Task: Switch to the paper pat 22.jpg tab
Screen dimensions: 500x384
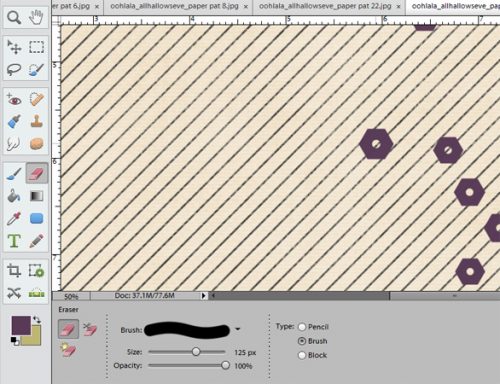Action: point(325,6)
